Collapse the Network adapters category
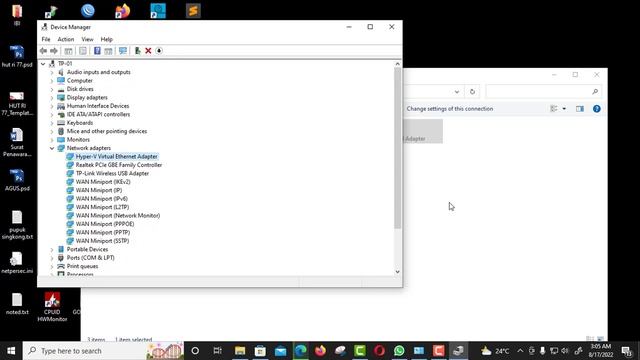Viewport: 640px width, 360px height. (52, 148)
